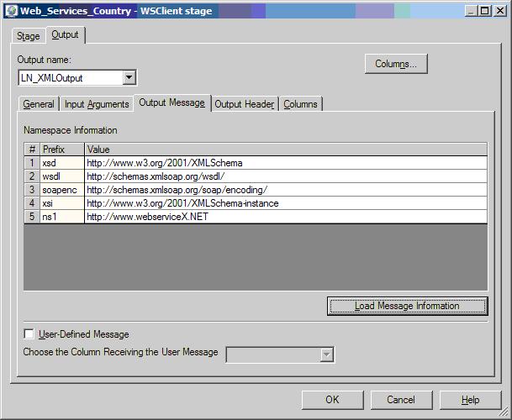Click the Value column header
Image resolution: width=512 pixels, height=420 pixels.
point(286,150)
